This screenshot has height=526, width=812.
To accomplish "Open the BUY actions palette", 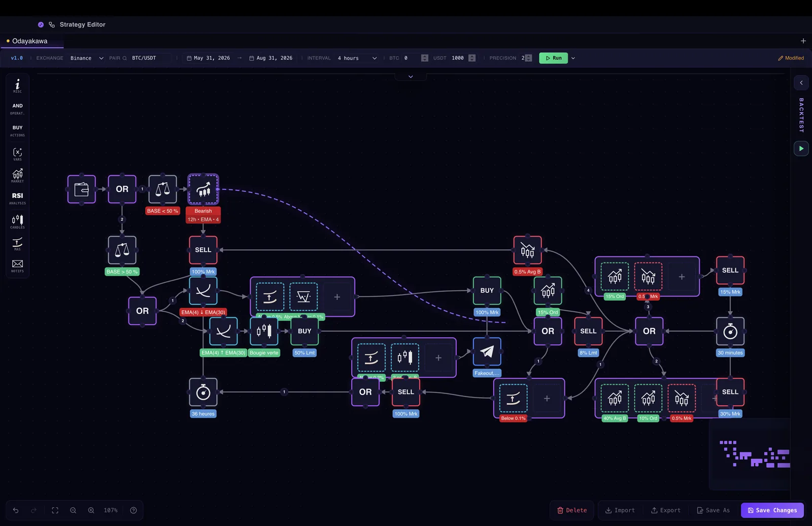I will 17,130.
